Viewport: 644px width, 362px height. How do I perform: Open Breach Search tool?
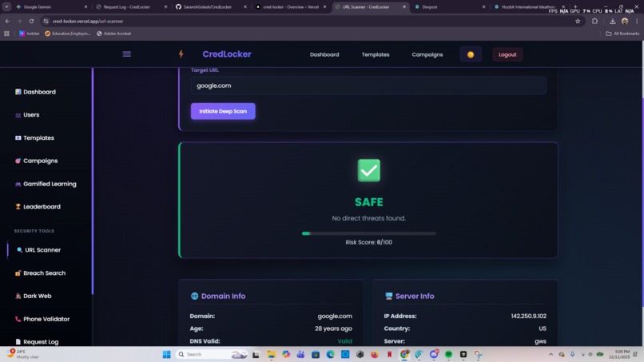(40, 272)
